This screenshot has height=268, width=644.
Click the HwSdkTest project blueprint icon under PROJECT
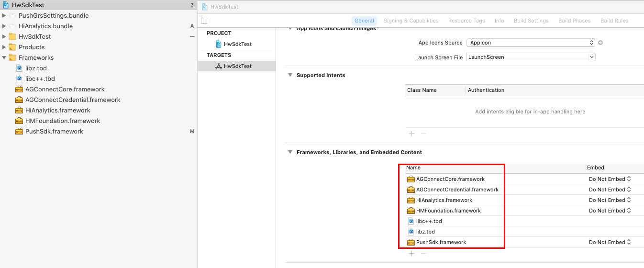pyautogui.click(x=219, y=44)
